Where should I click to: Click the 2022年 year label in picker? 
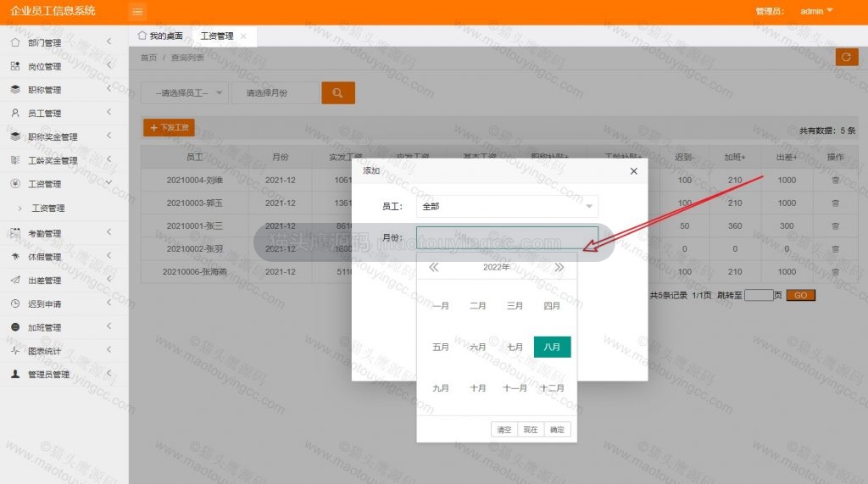pos(496,268)
